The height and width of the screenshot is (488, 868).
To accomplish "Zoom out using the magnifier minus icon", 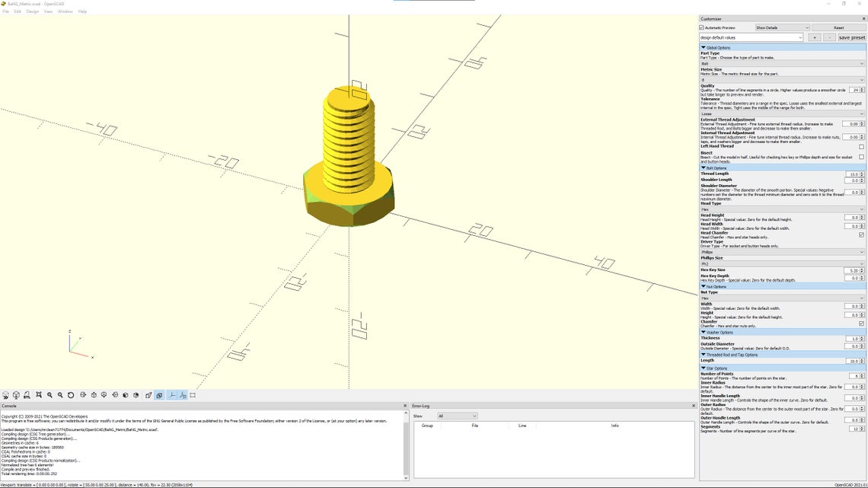I will (x=60, y=396).
